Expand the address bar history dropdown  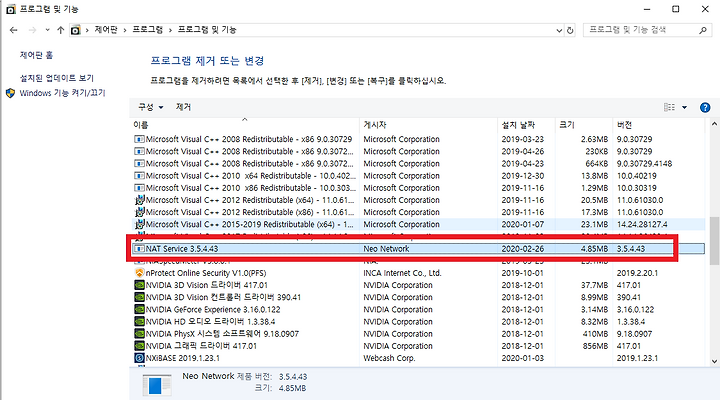point(559,30)
